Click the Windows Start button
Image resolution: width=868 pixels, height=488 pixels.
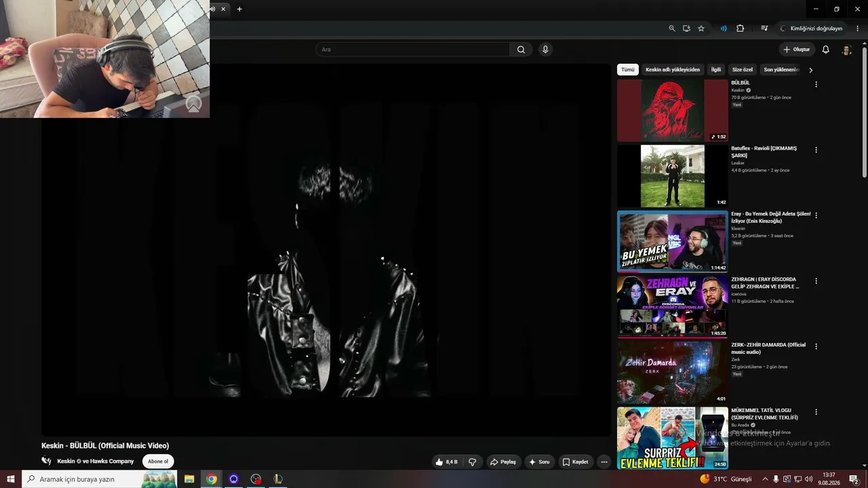(x=11, y=479)
